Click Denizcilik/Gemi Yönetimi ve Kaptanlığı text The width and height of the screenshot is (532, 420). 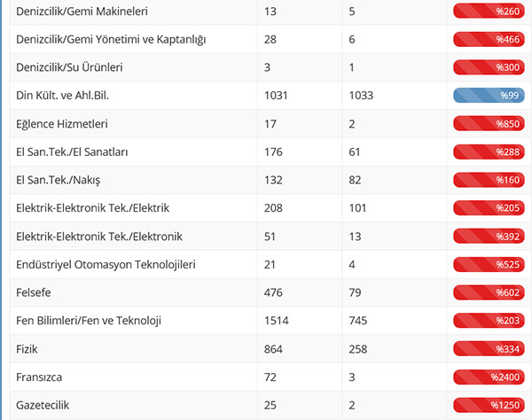pyautogui.click(x=112, y=40)
